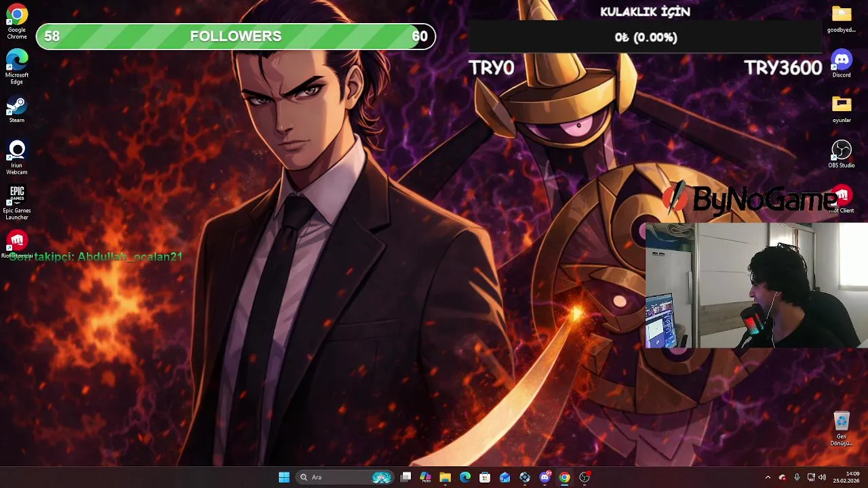
Task: Open OBS Studio from the taskbar
Action: pos(585,477)
